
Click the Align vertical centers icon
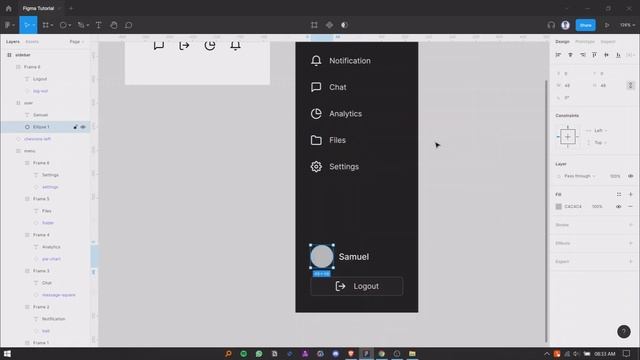607,55
